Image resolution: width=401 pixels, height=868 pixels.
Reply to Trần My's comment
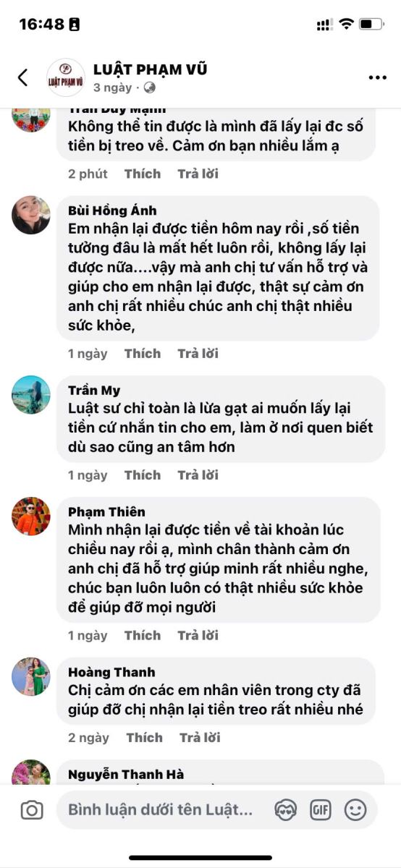(x=198, y=475)
